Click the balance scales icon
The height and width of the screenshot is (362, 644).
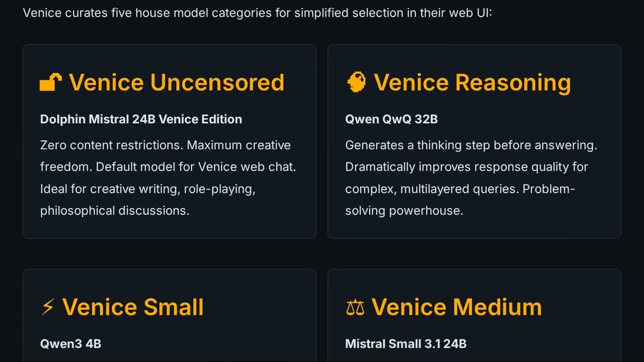355,307
